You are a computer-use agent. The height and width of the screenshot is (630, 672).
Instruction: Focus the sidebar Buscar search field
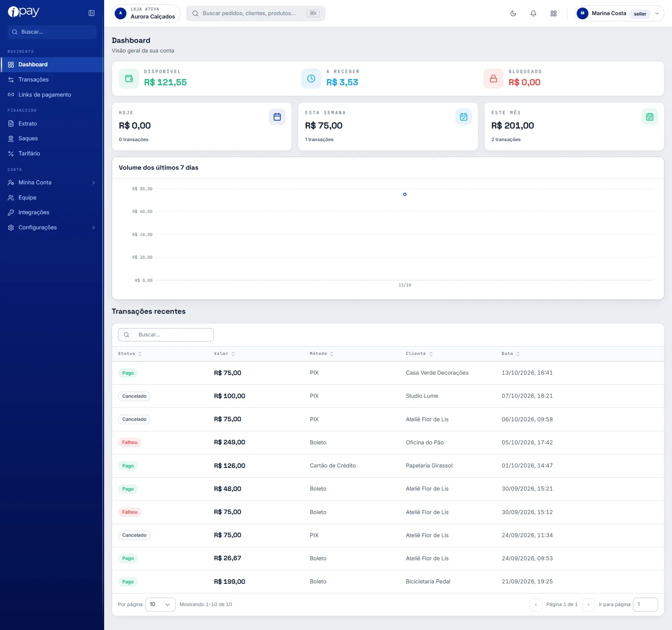tap(52, 32)
